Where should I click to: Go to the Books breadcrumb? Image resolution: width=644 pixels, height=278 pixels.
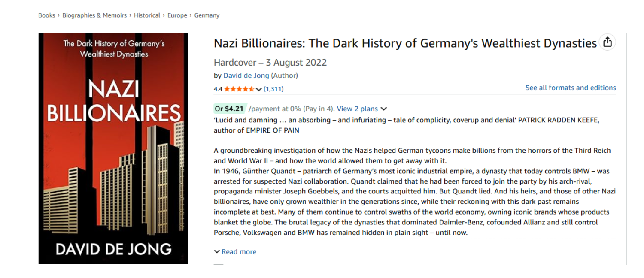pos(46,15)
